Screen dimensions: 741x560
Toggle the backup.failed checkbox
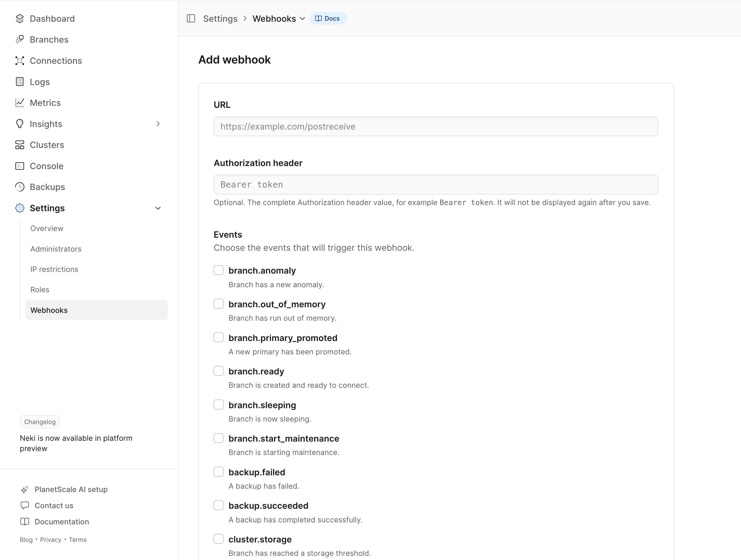[x=218, y=472]
